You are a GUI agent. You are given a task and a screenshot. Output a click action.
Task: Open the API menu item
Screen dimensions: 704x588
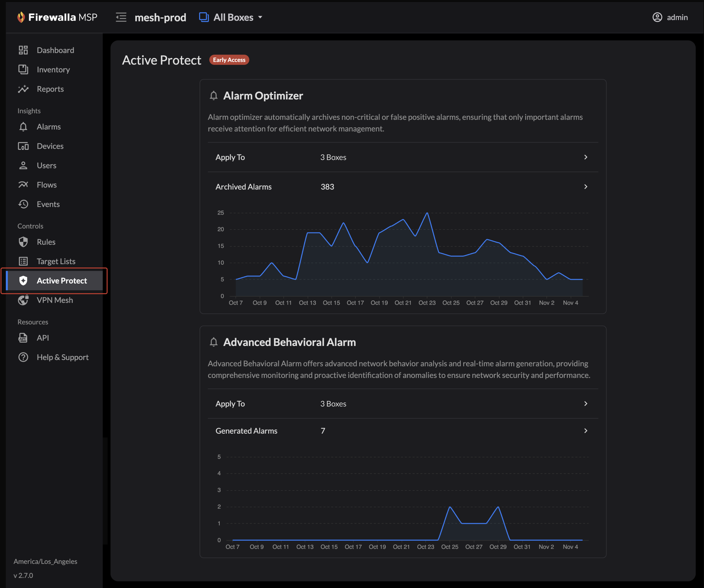point(42,338)
